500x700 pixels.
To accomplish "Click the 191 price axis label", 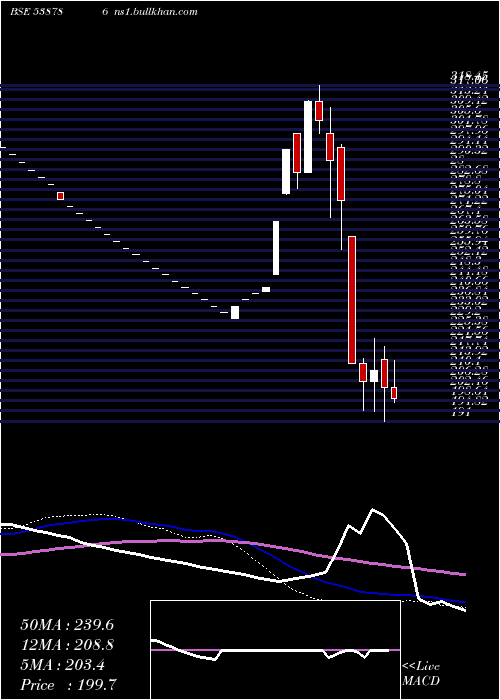I will pos(461,413).
